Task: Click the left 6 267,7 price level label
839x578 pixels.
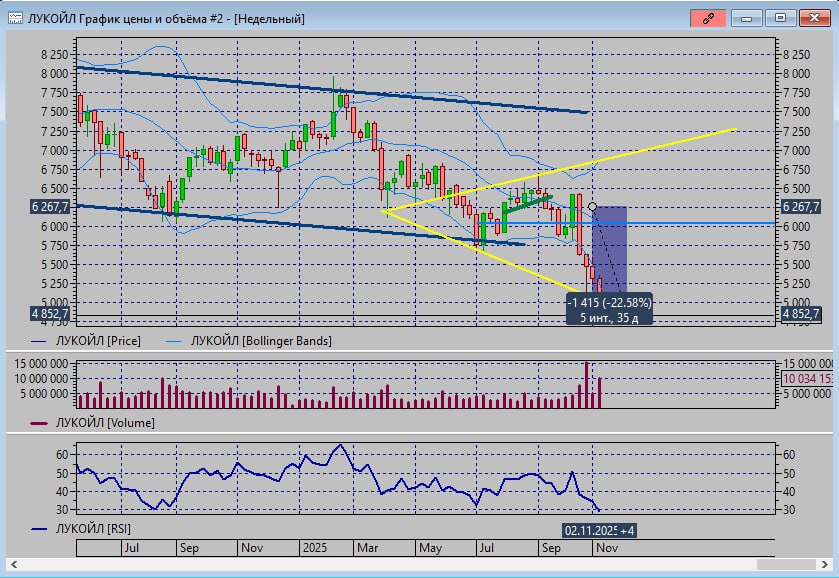Action: click(x=38, y=207)
